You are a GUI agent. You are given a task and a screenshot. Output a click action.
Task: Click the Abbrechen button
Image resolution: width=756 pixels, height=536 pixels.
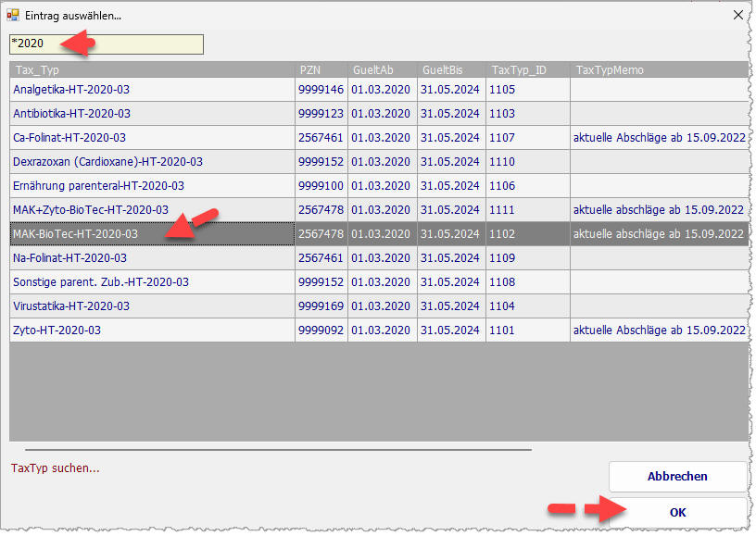(677, 476)
